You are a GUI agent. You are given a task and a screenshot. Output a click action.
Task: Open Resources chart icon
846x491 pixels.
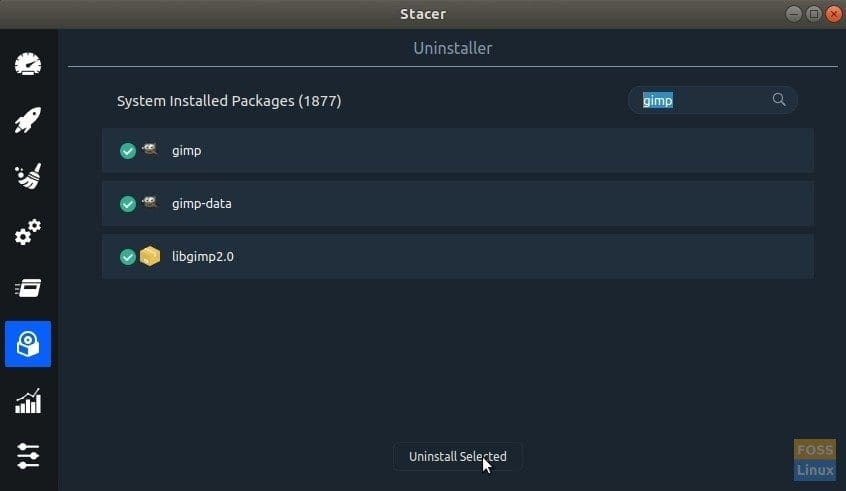(x=28, y=401)
